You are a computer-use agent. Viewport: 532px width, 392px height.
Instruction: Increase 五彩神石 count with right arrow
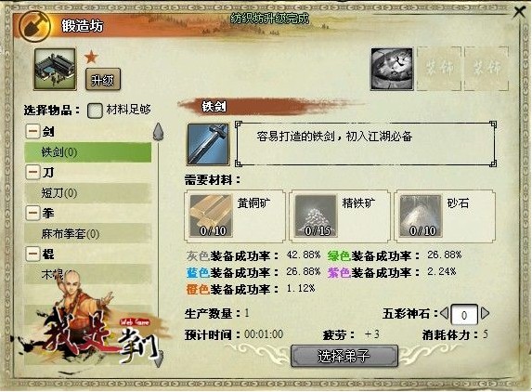[486, 313]
